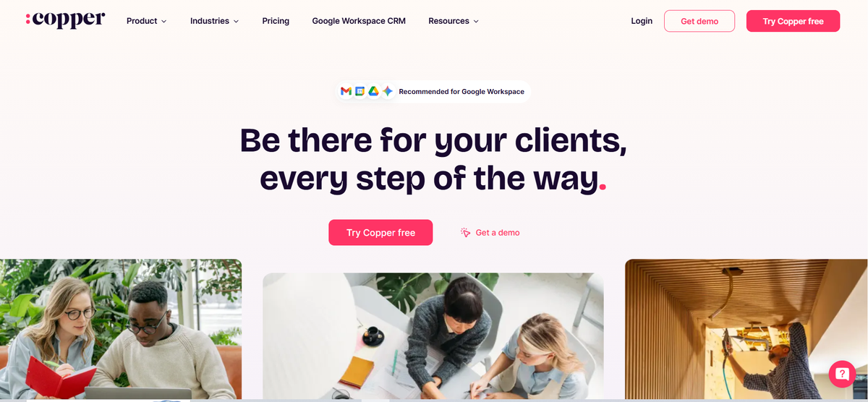
Task: Click the Recommended for Google Workspace badge
Action: (433, 92)
